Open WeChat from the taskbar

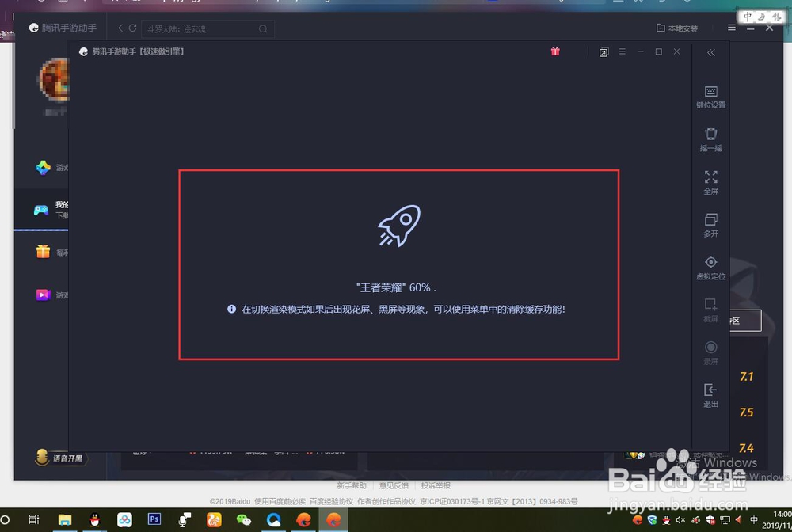click(x=243, y=520)
